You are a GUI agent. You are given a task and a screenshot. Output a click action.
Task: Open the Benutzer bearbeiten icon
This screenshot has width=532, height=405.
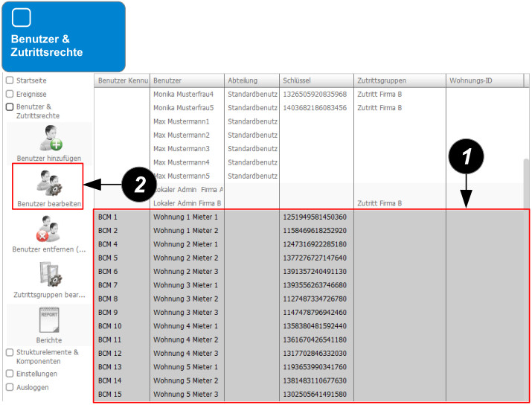[49, 182]
